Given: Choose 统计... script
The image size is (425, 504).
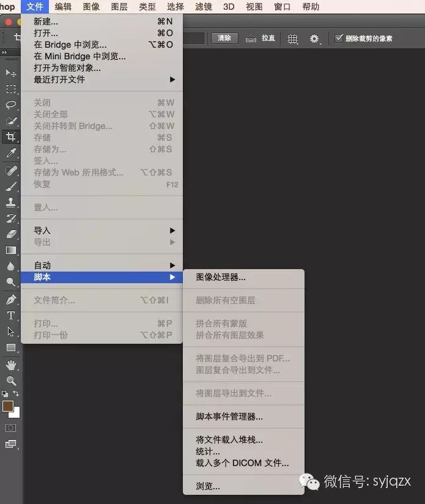Looking at the screenshot, I should click(x=243, y=451).
